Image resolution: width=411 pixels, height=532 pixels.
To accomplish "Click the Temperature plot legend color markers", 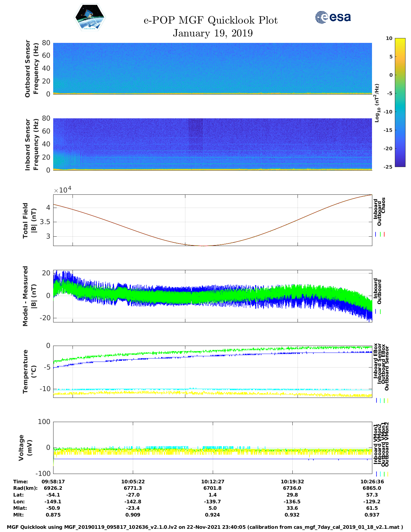I will click(382, 400).
